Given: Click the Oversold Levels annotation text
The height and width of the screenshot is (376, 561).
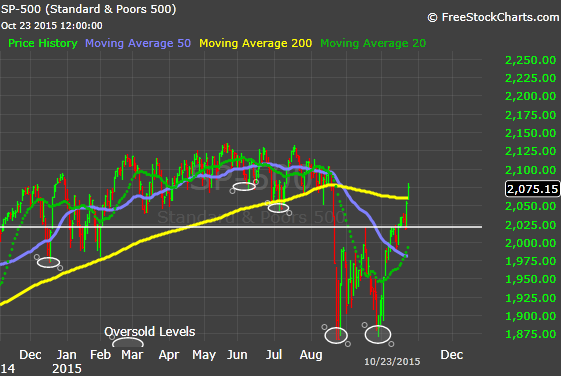Looking at the screenshot, I should point(150,332).
